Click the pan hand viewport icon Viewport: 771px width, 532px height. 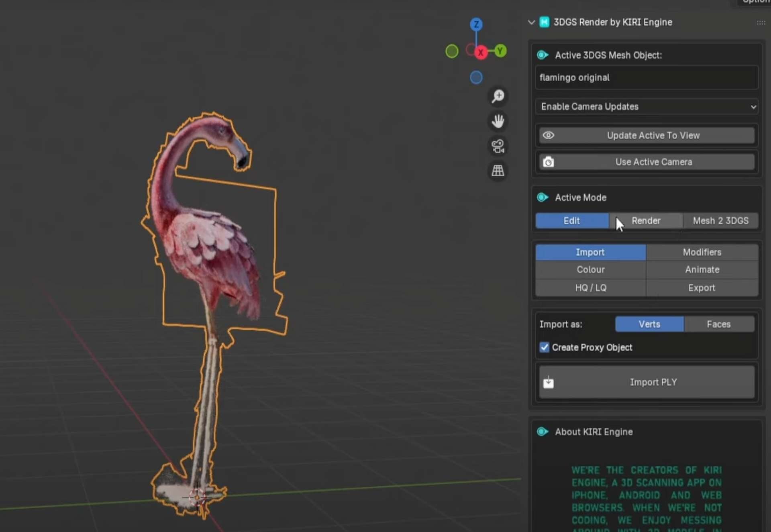point(498,121)
